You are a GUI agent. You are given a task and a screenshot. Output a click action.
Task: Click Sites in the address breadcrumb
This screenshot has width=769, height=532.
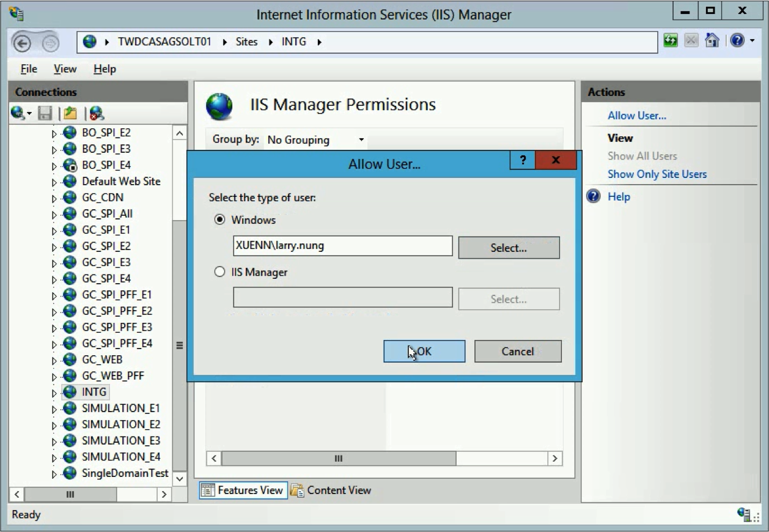246,42
